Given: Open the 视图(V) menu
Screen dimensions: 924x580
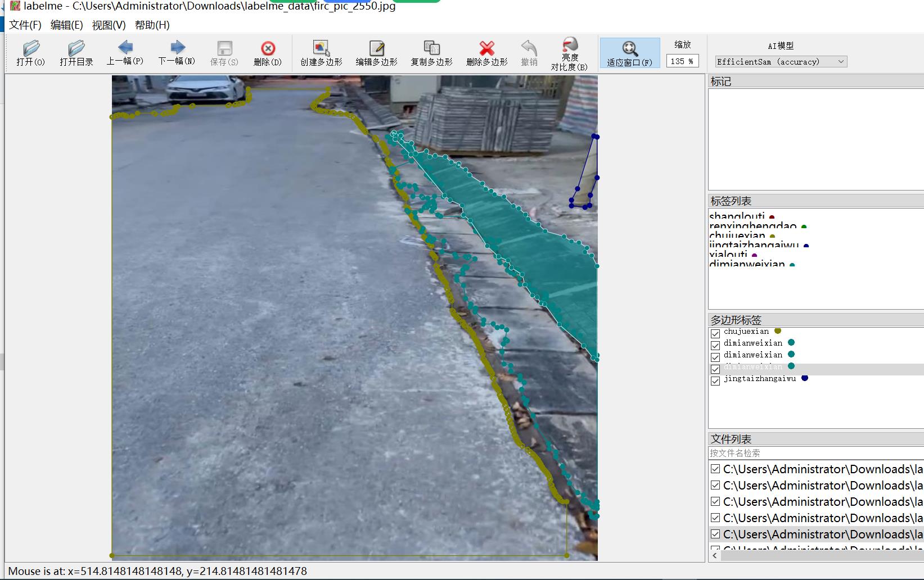Looking at the screenshot, I should click(109, 25).
